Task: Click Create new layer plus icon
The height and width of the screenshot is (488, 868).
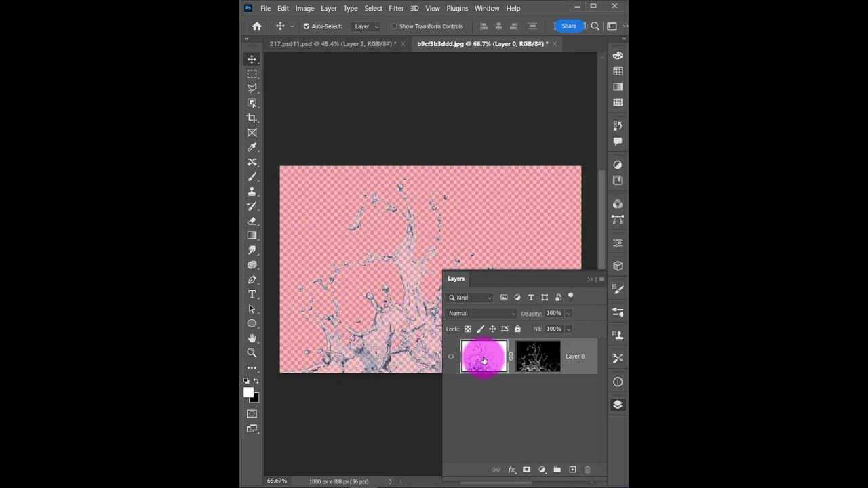Action: tap(572, 470)
